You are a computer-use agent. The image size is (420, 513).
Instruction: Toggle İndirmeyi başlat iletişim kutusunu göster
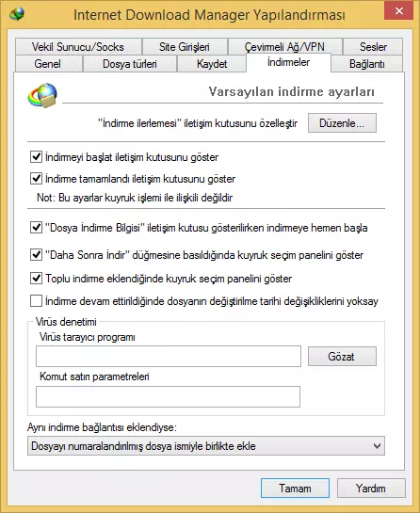click(36, 157)
